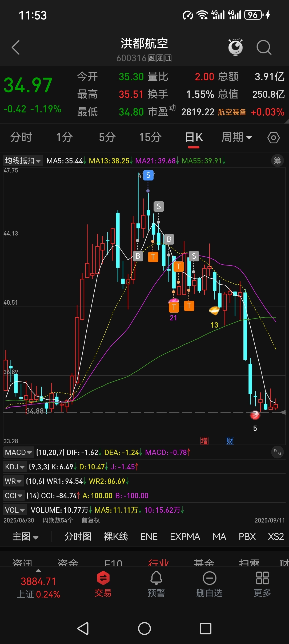Tap Android back navigation button

(x=83, y=629)
